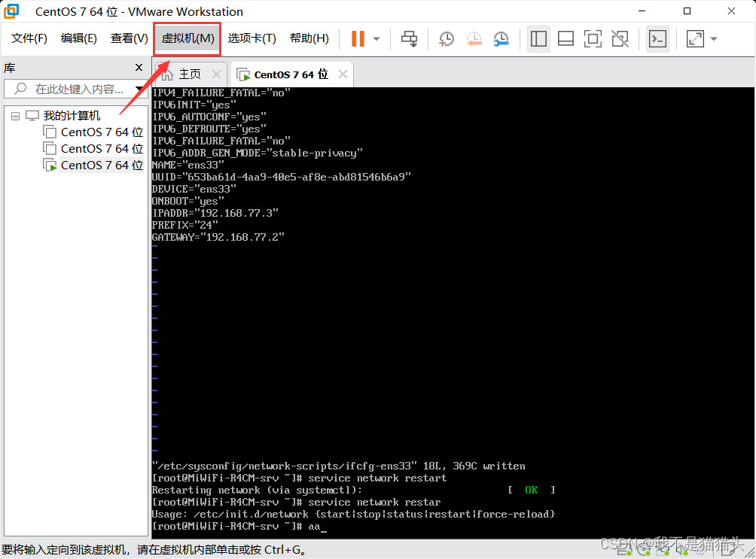The width and height of the screenshot is (756, 559).
Task: Select the running CentOS 7 64 位 entry
Action: (102, 165)
